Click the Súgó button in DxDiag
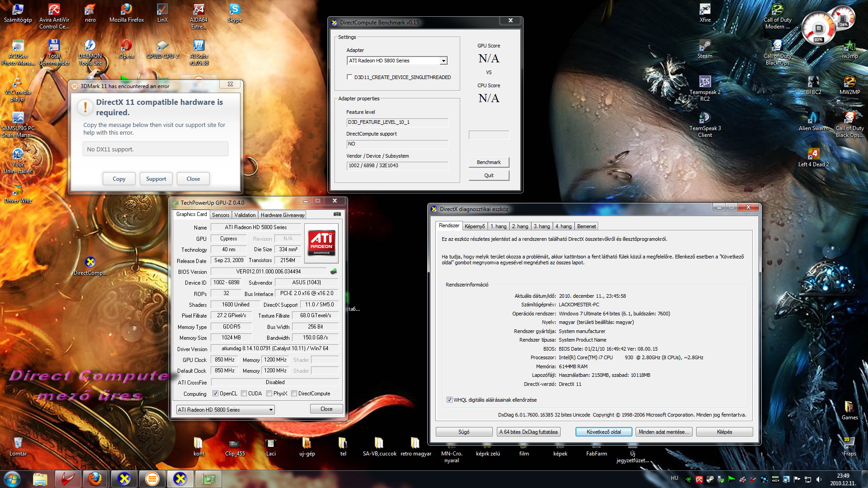This screenshot has width=868, height=488. pyautogui.click(x=464, y=432)
